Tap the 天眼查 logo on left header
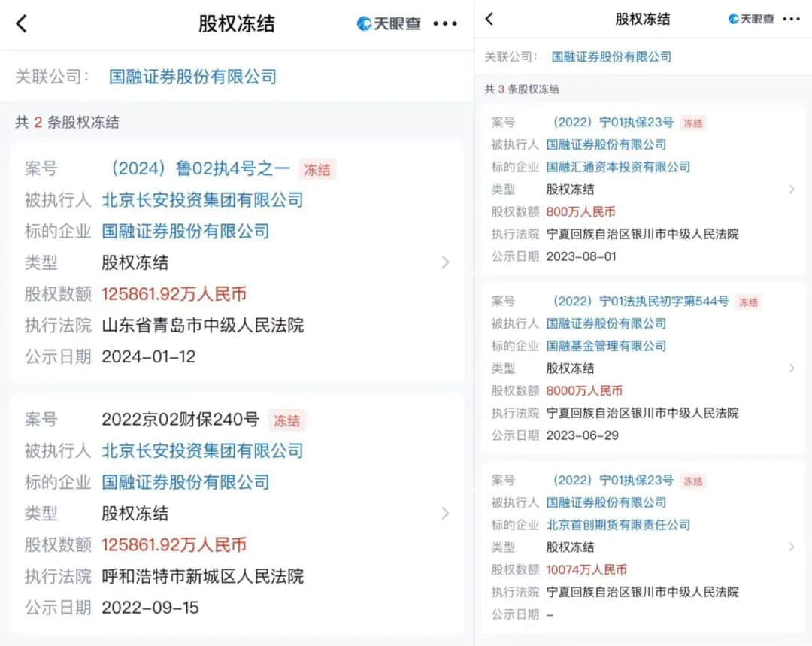Image resolution: width=812 pixels, height=646 pixels. point(389,23)
